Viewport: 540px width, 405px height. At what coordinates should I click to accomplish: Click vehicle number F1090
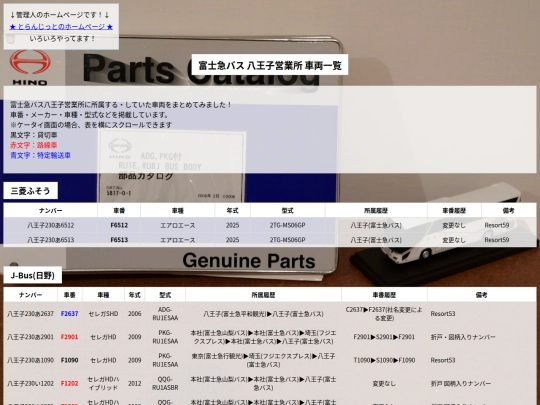[69, 360]
